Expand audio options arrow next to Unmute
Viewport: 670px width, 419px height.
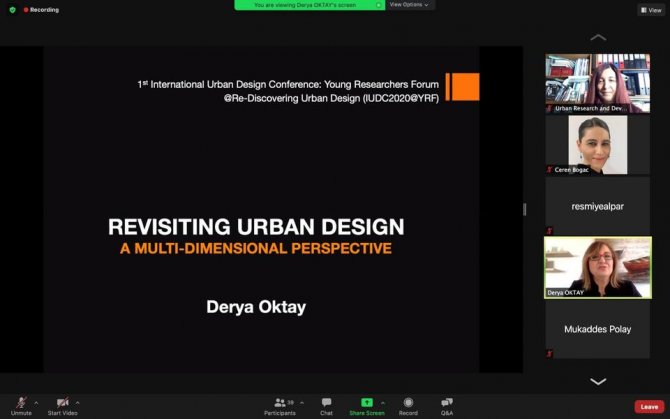click(36, 403)
